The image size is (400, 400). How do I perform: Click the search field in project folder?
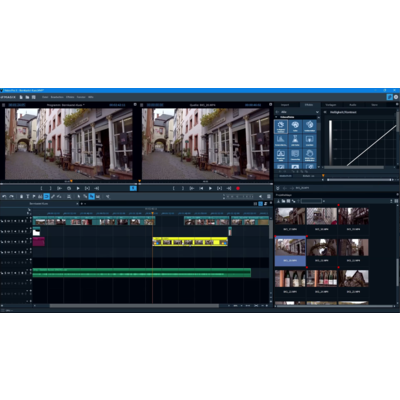pyautogui.click(x=311, y=201)
